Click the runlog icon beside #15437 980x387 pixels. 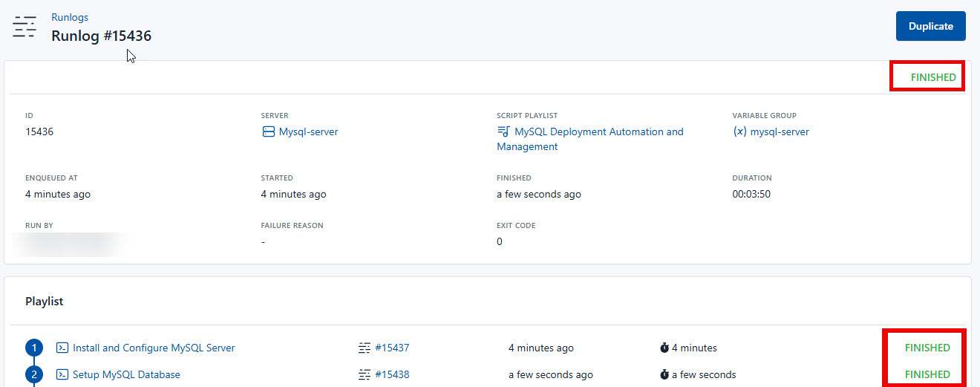[x=364, y=348]
